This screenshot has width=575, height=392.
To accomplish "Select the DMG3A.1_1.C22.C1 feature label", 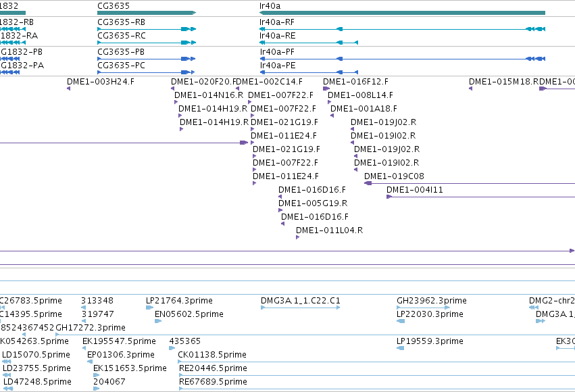I will click(x=300, y=300).
